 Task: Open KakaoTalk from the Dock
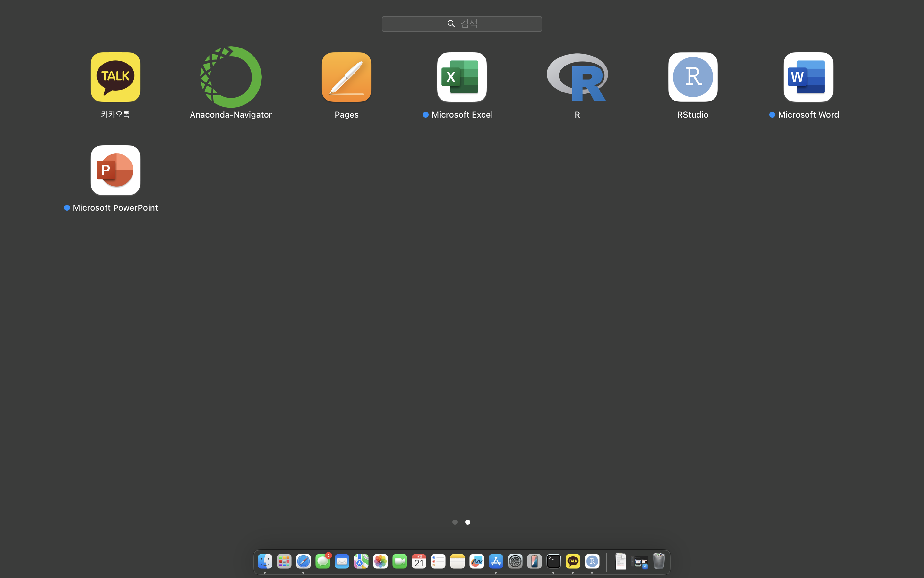click(573, 561)
